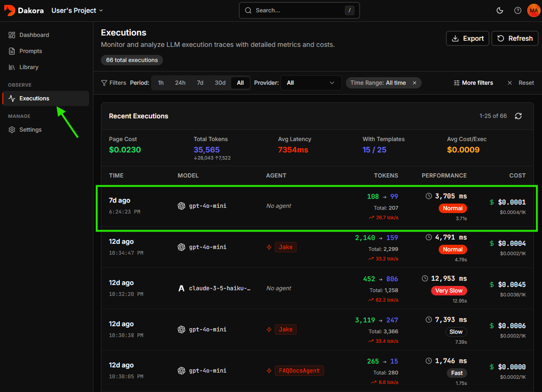Click the 1-25 of 66 pagination text
The height and width of the screenshot is (392, 542).
coord(493,116)
